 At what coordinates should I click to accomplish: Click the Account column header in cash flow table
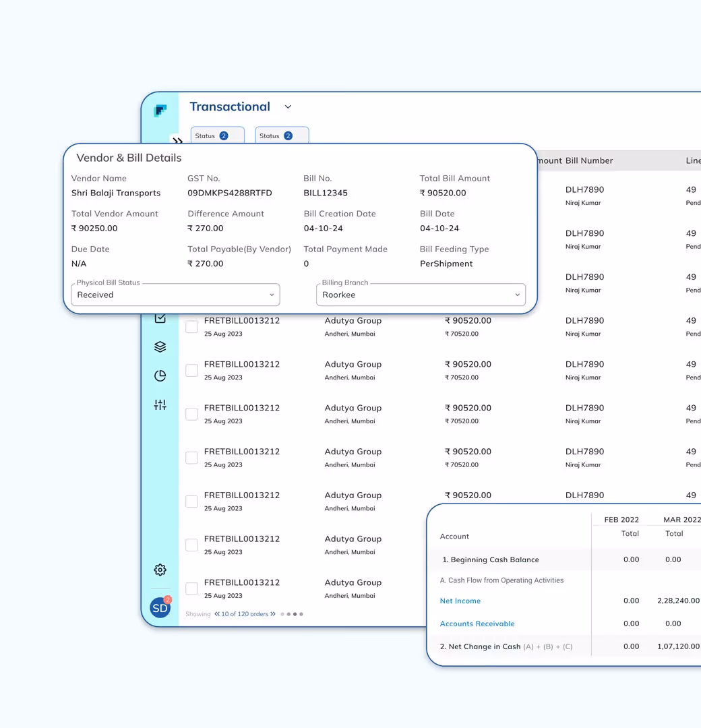pos(454,537)
